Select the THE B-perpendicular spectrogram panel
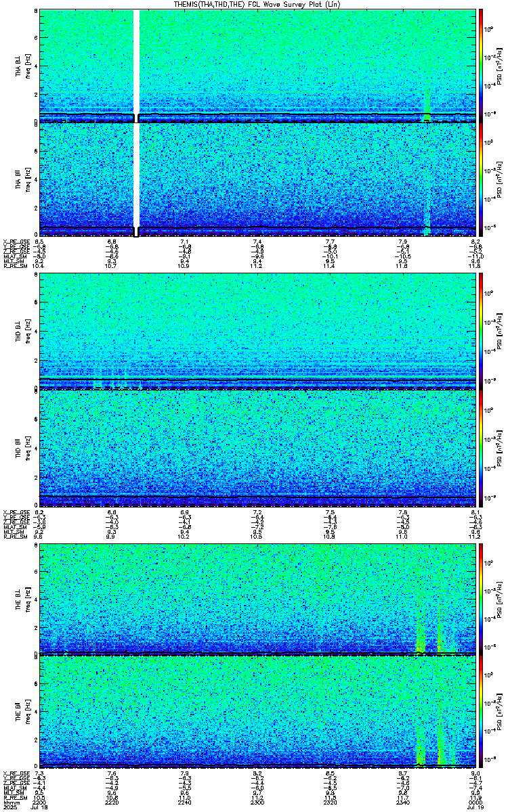This screenshot has height=812, width=508. tap(257, 598)
